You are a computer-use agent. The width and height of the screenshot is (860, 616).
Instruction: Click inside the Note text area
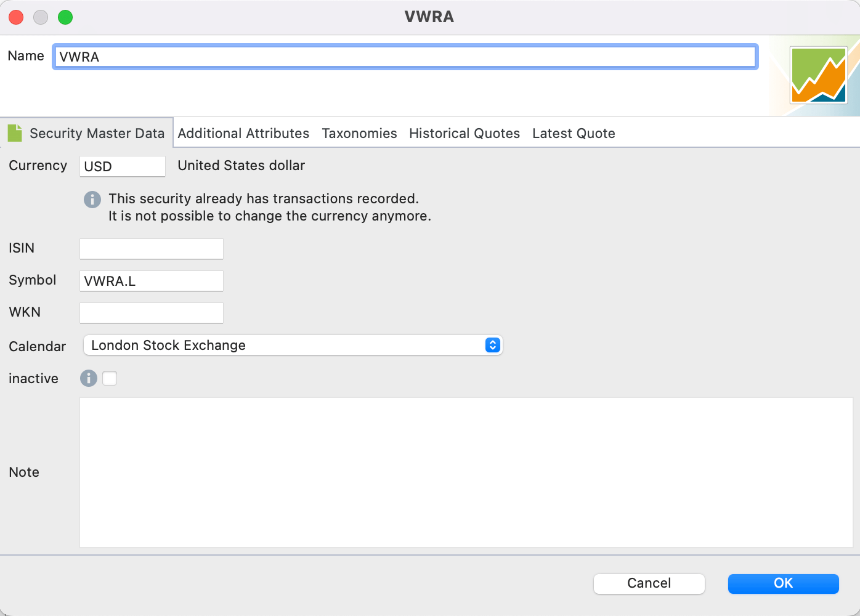(x=466, y=472)
